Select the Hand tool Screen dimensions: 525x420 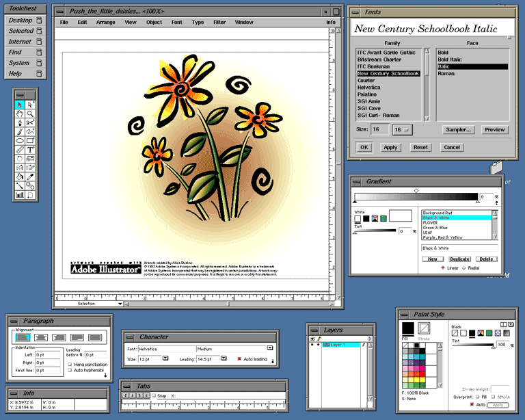[x=20, y=114]
